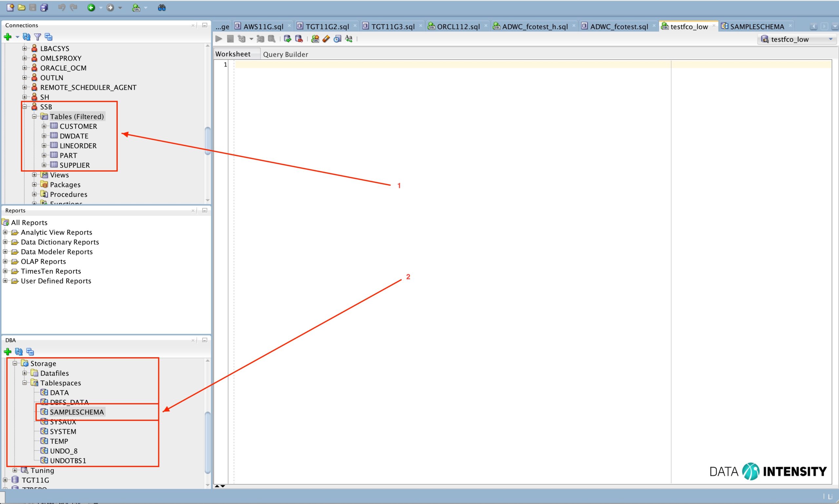The height and width of the screenshot is (504, 839).
Task: Switch to the Query Builder tab
Action: tap(285, 54)
